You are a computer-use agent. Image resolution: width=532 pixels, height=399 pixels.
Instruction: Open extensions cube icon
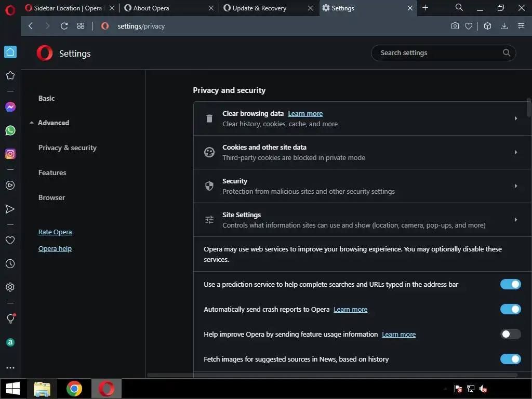click(487, 26)
